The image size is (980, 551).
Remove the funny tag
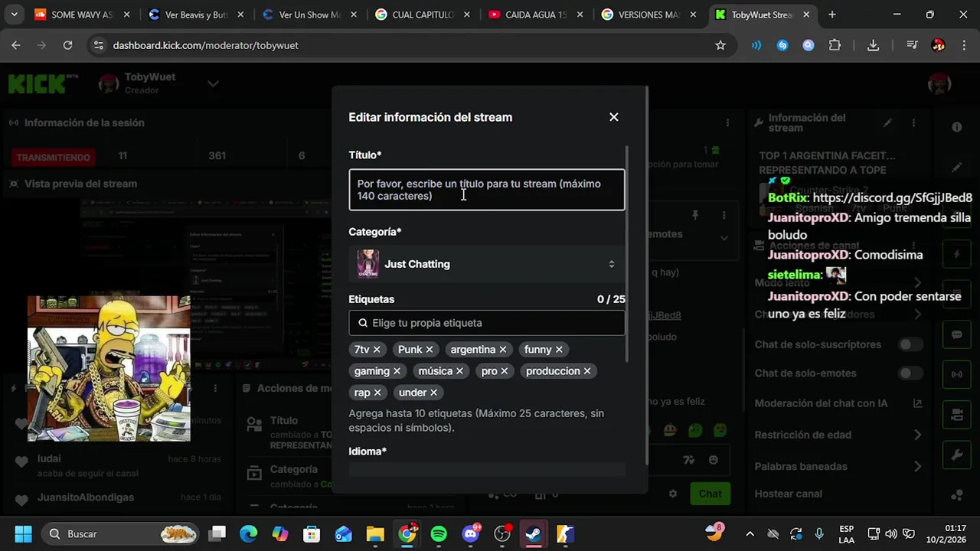pyautogui.click(x=559, y=350)
